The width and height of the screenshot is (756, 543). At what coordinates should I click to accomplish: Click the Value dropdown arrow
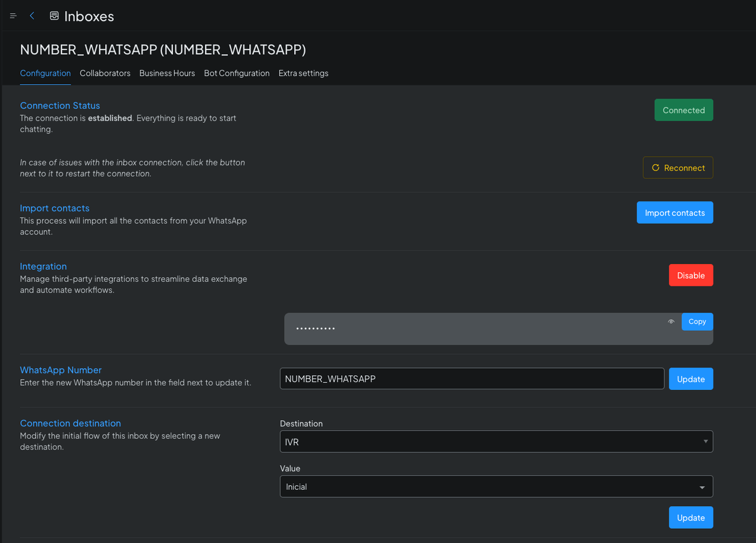click(x=702, y=487)
